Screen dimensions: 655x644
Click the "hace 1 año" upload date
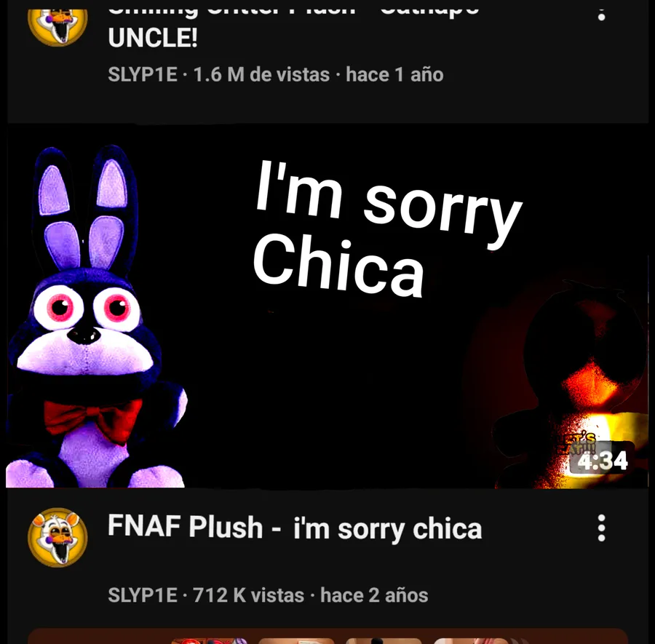click(394, 75)
